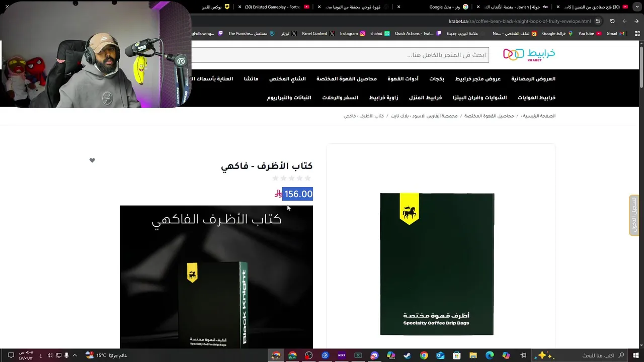Open shahid bookmark

[380, 34]
